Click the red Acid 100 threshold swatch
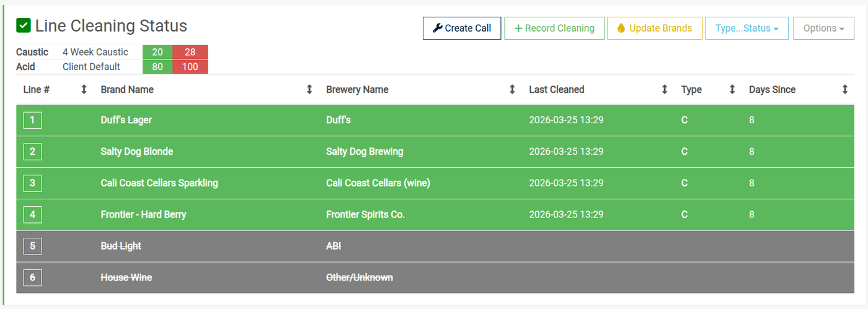 pos(190,66)
